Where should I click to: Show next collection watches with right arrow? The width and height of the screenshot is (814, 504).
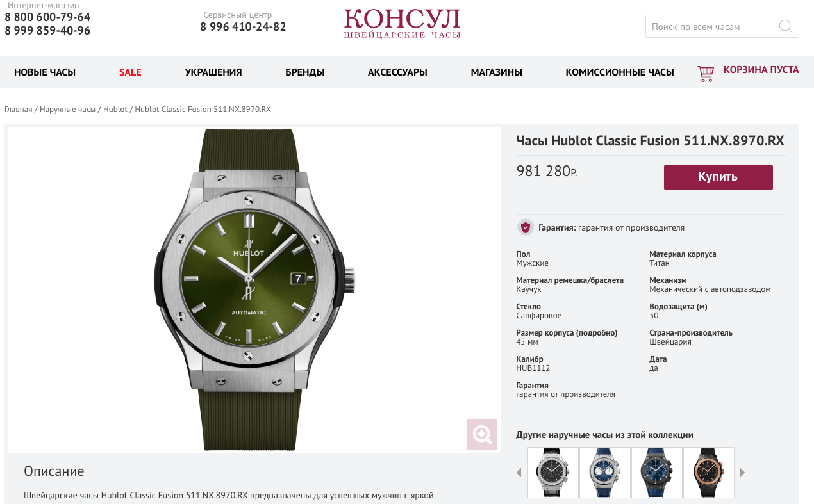point(742,473)
